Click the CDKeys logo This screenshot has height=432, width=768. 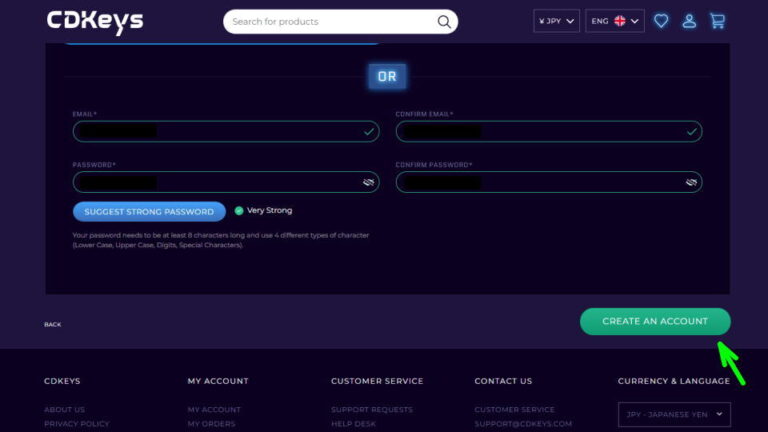95,21
